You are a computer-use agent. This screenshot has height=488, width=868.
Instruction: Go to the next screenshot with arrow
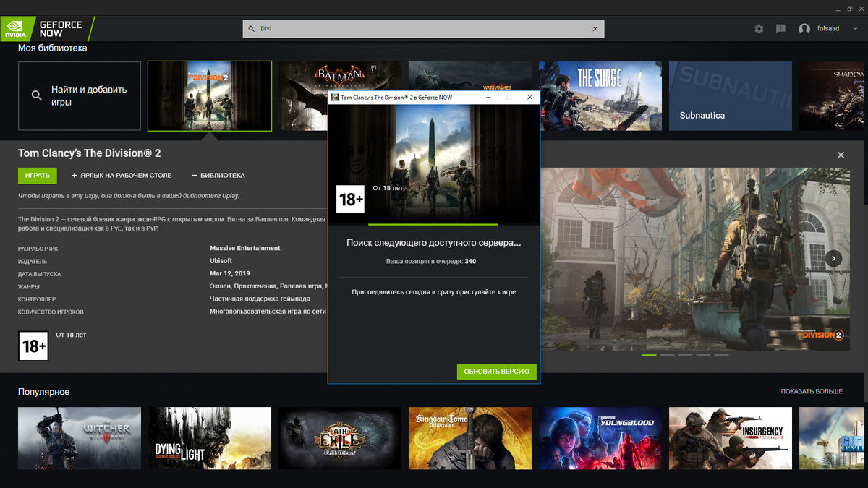click(x=833, y=258)
